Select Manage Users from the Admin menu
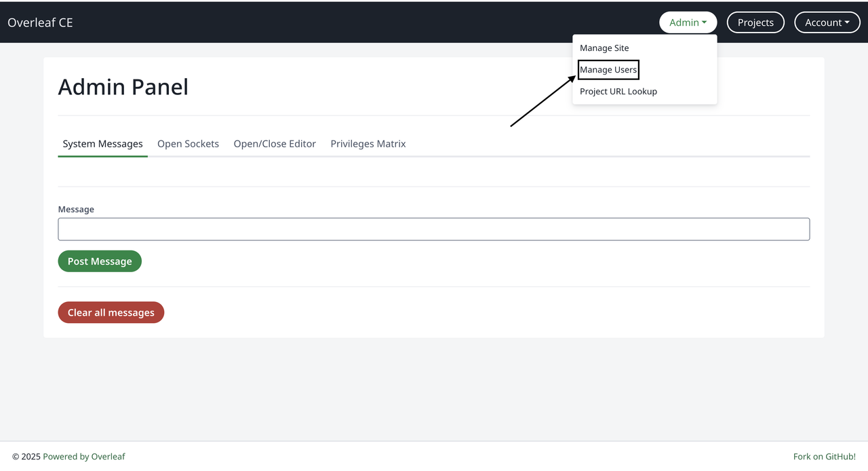The image size is (868, 471). pos(608,69)
